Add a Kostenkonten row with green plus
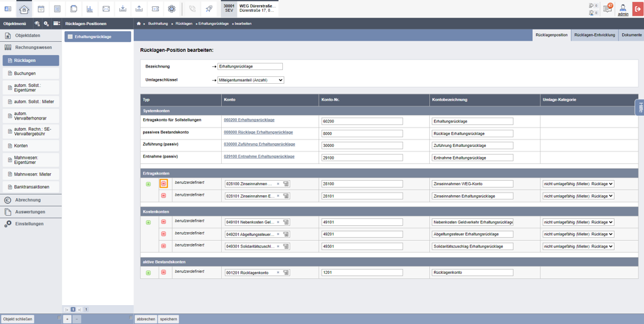Viewport: 644px width, 324px height. [148, 222]
